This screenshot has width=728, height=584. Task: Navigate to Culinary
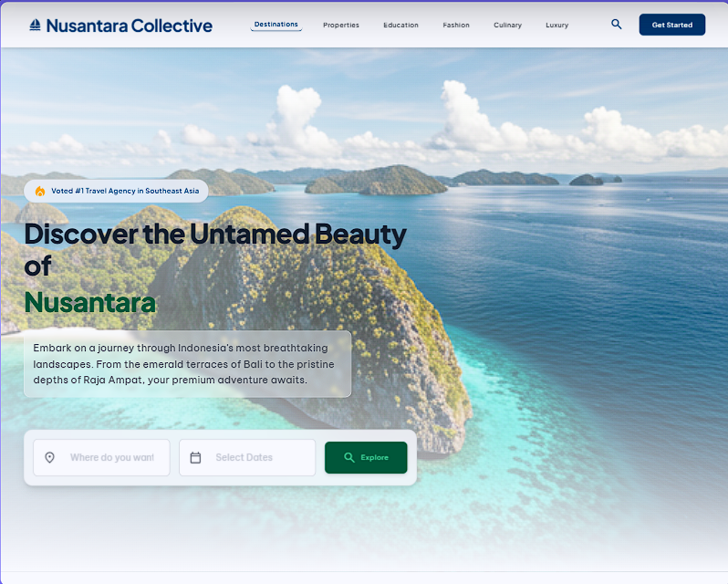click(507, 25)
